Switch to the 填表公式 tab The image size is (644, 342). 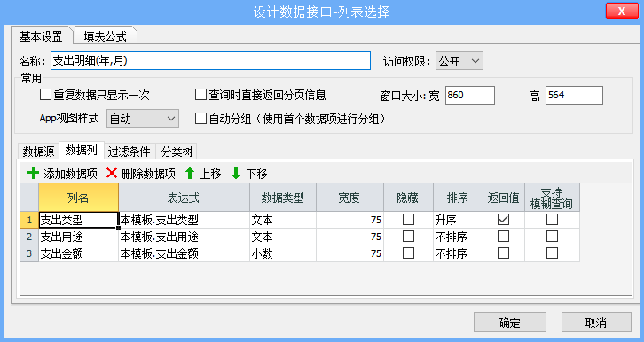(x=106, y=36)
